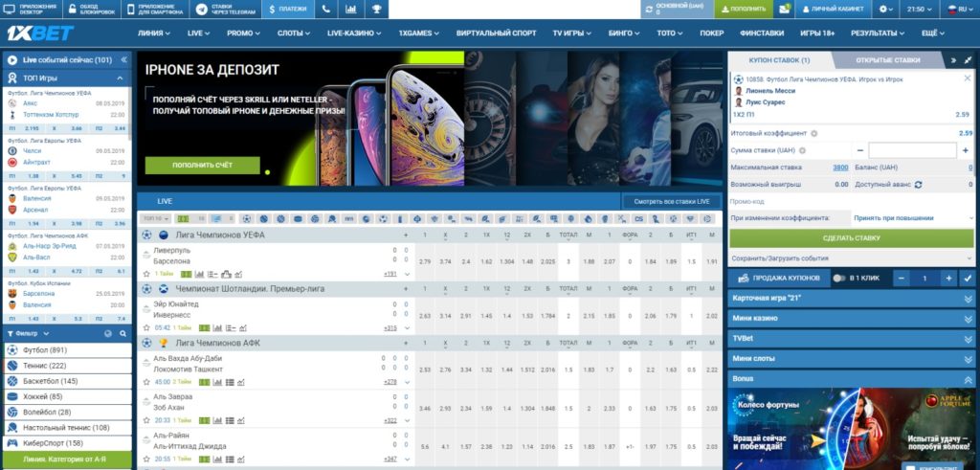Collapse the live events sidebar with double-arrow
980x470 pixels.
point(123,60)
